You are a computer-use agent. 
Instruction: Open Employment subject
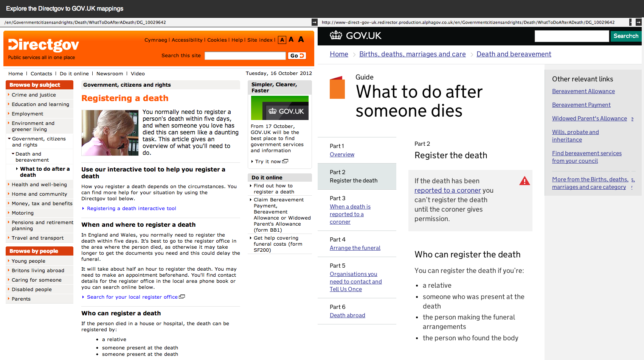27,114
